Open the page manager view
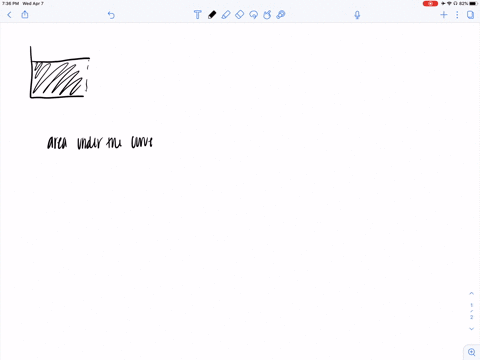The image size is (480, 360). 470,15
